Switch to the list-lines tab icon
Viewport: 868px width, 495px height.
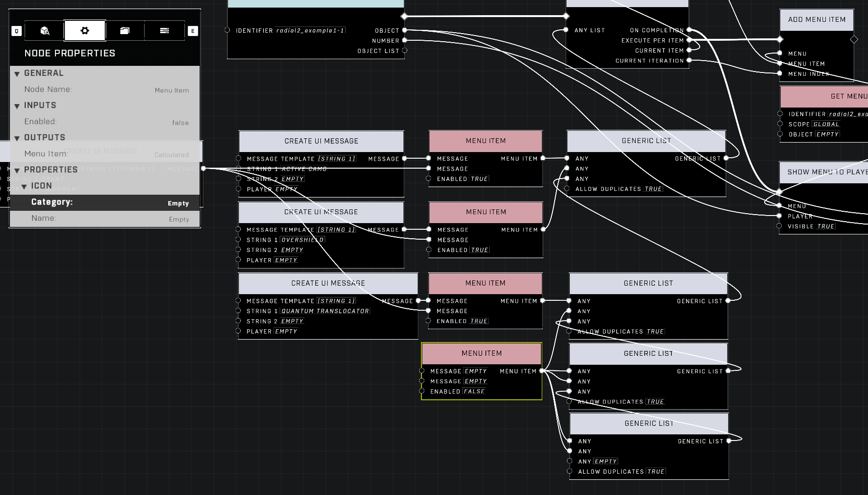tap(164, 31)
